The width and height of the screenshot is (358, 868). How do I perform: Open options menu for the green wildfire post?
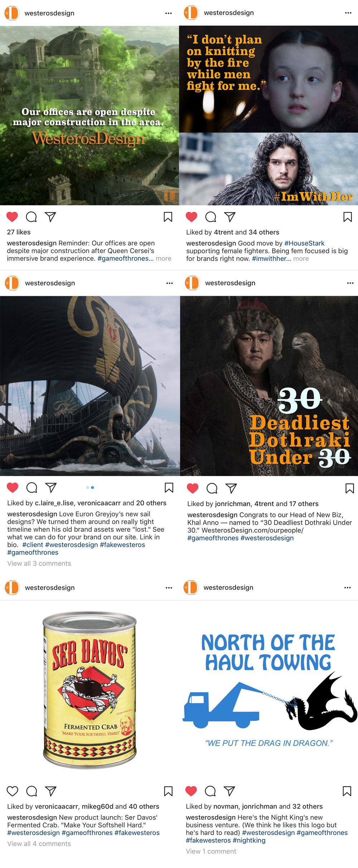[x=169, y=13]
